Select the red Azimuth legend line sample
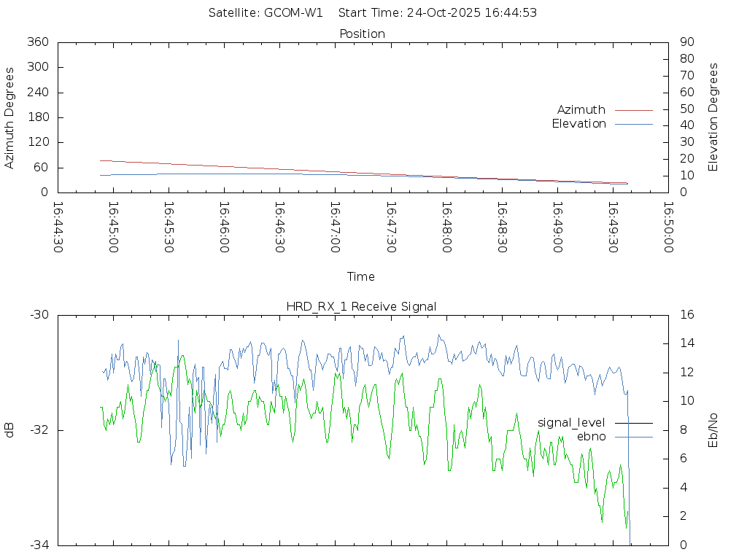747x560 pixels. tap(633, 110)
